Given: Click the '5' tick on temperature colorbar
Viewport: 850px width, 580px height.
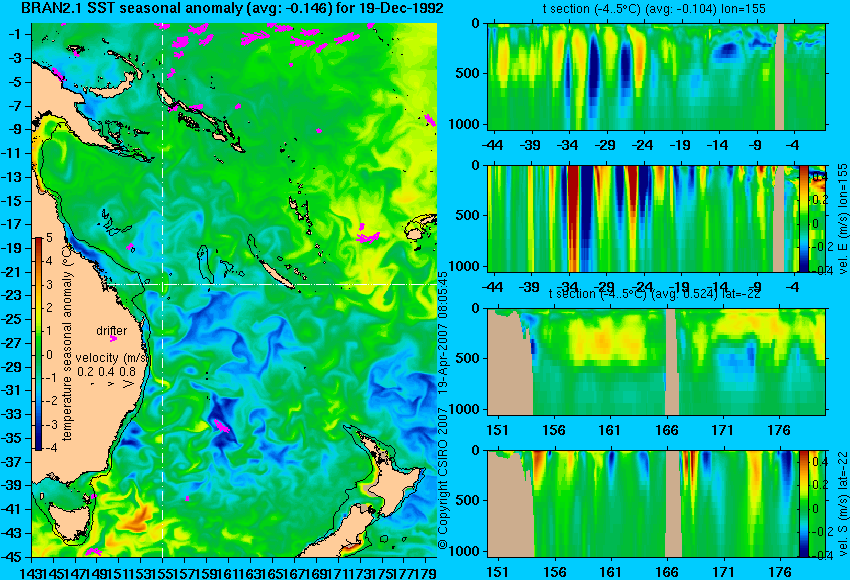Looking at the screenshot, I should [x=49, y=237].
